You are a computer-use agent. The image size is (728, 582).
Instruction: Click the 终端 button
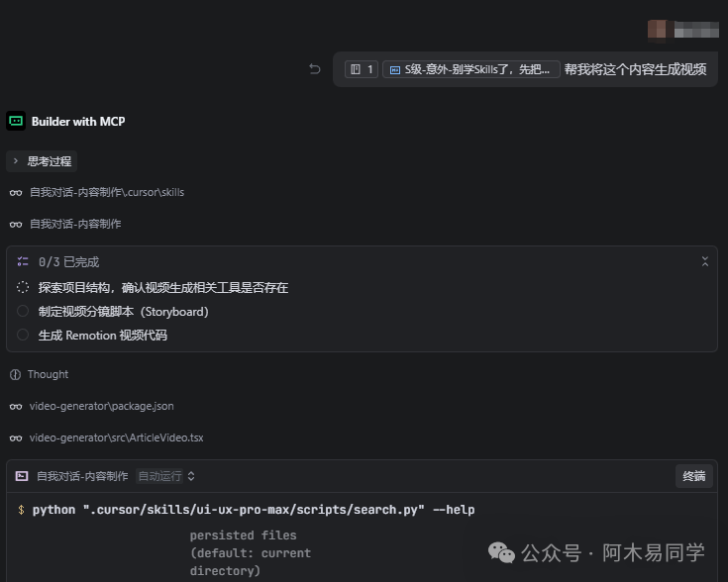(x=693, y=476)
